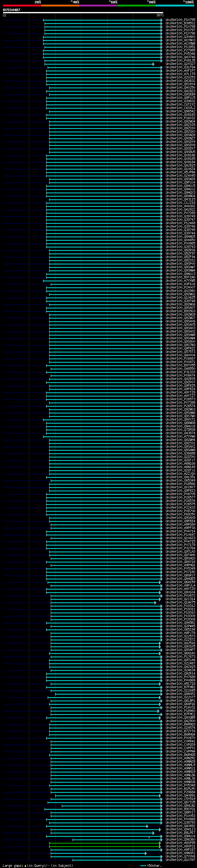Click the yellow large-gap marker near UniRef100_Q9AUJ4

pos(149,837)
